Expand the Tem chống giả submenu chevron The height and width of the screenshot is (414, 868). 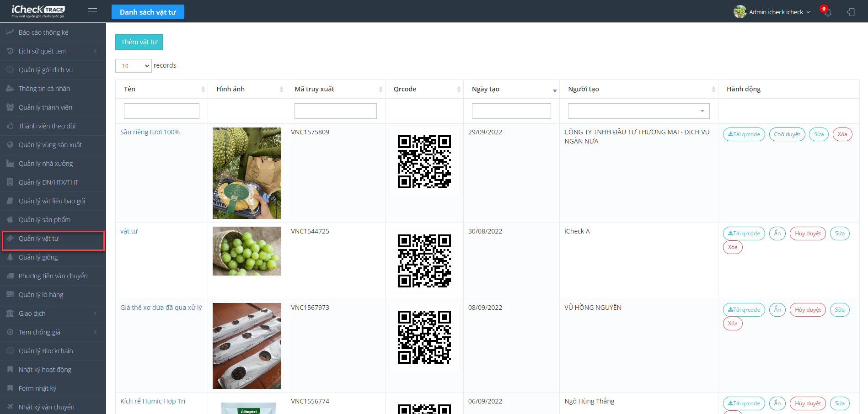pyautogui.click(x=96, y=332)
